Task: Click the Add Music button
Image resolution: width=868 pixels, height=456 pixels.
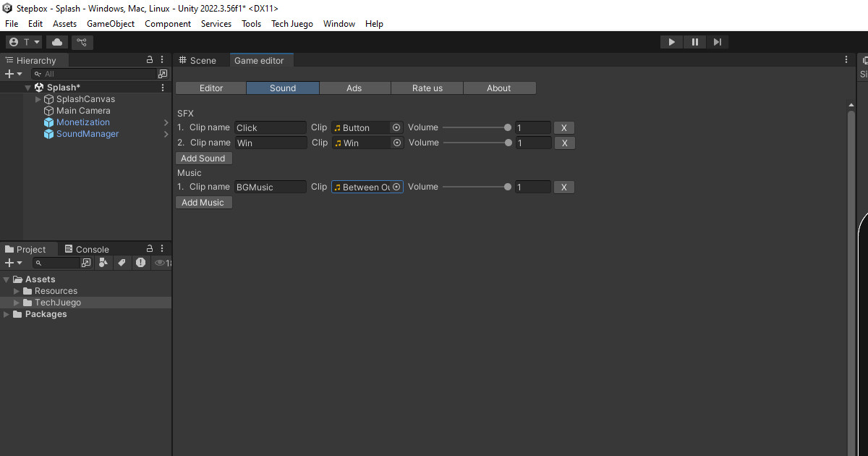Action: click(x=203, y=202)
